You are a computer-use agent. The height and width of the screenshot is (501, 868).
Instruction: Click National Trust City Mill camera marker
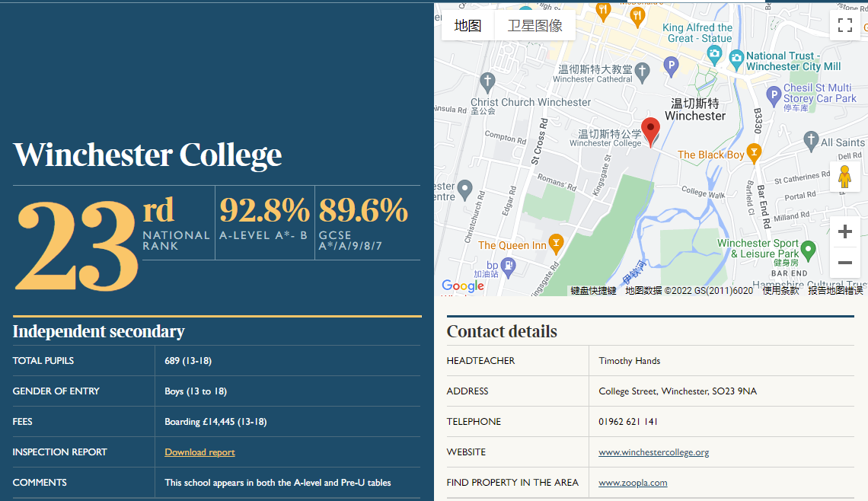(736, 59)
